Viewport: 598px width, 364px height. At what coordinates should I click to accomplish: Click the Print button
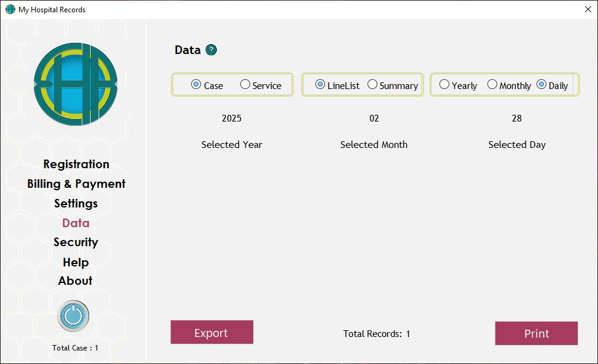(536, 333)
